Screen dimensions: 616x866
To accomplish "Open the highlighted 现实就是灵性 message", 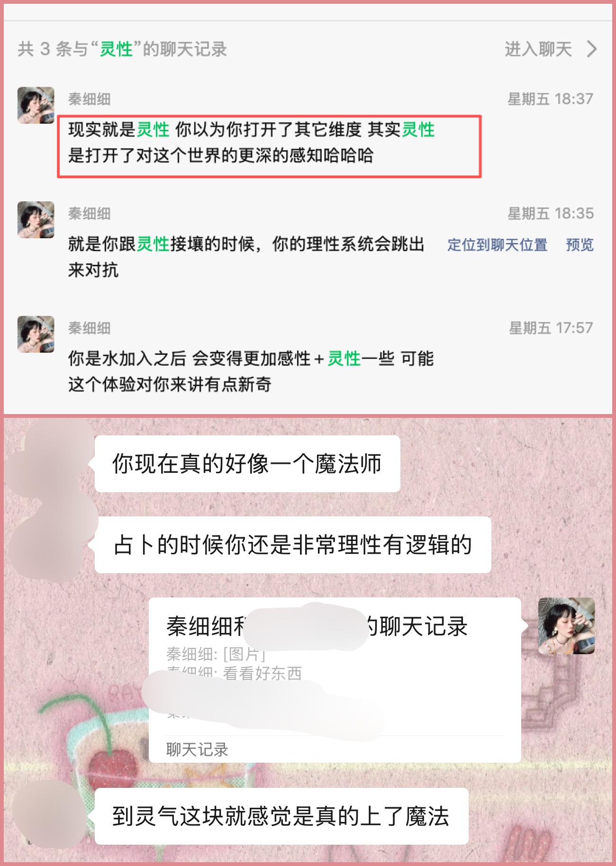I will [x=269, y=146].
